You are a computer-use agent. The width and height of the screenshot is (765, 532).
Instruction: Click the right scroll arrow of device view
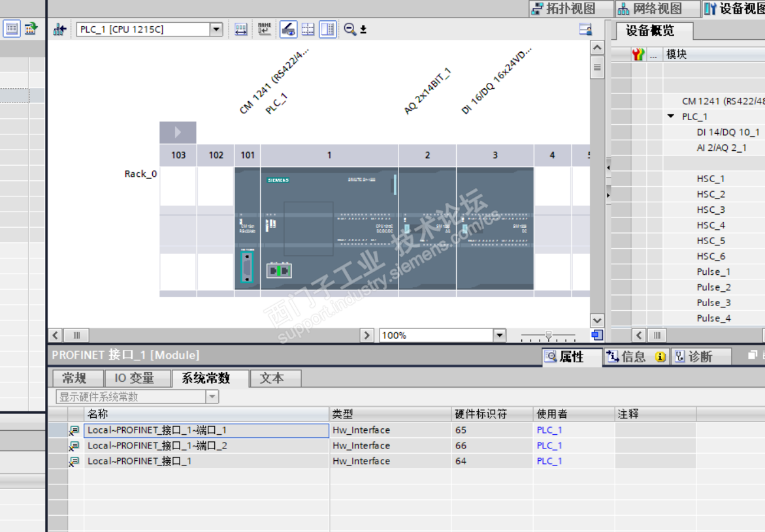pos(367,336)
